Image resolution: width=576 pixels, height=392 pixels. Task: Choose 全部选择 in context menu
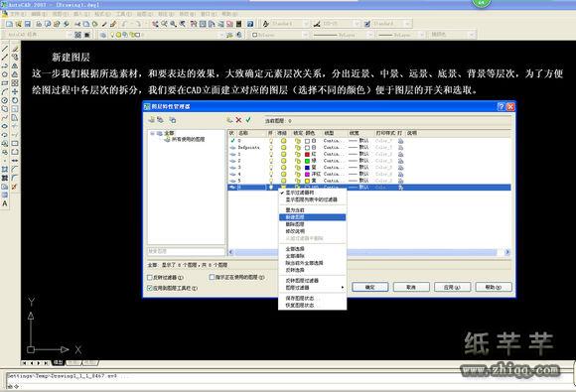tap(312, 249)
